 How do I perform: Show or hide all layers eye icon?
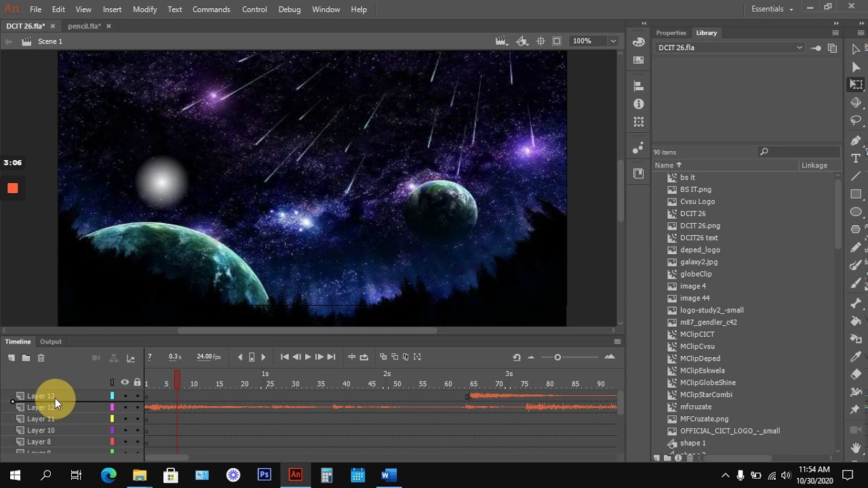pos(125,382)
